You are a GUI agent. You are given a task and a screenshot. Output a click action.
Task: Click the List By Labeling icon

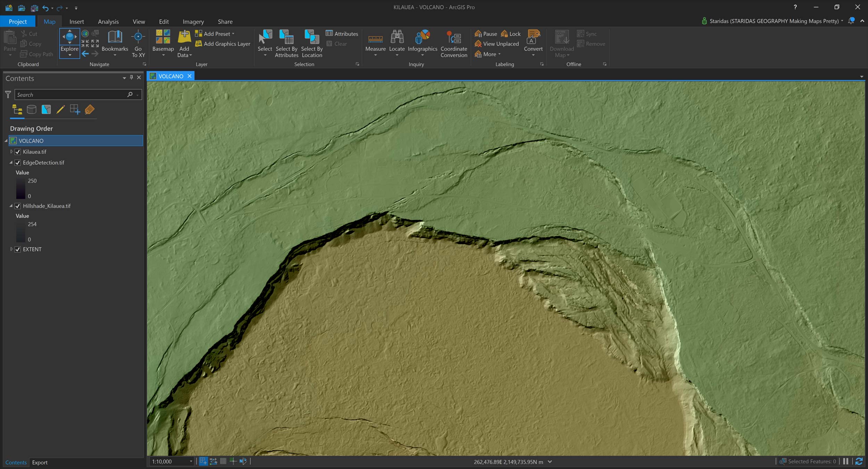[90, 110]
